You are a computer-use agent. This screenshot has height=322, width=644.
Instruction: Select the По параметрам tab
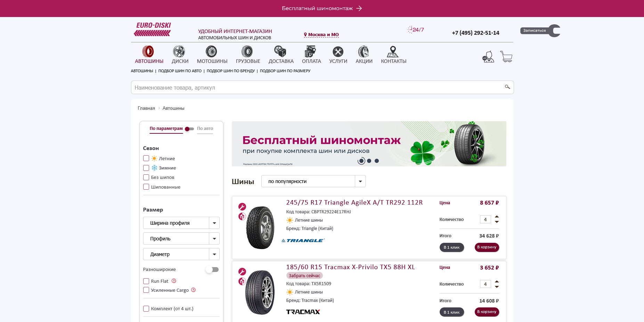pyautogui.click(x=166, y=129)
